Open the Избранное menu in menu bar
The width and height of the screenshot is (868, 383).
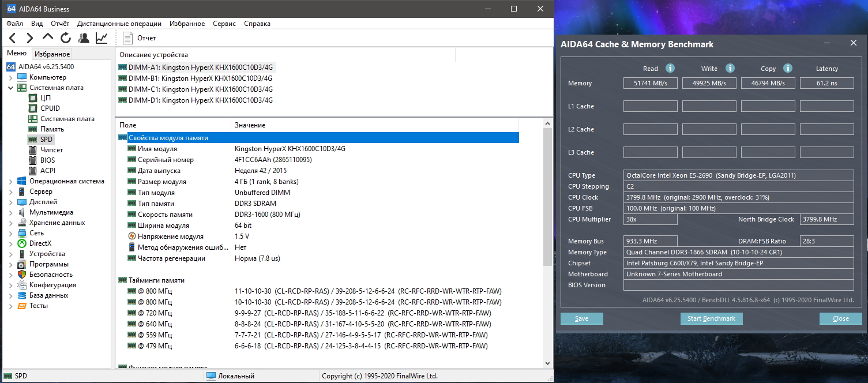tap(187, 24)
